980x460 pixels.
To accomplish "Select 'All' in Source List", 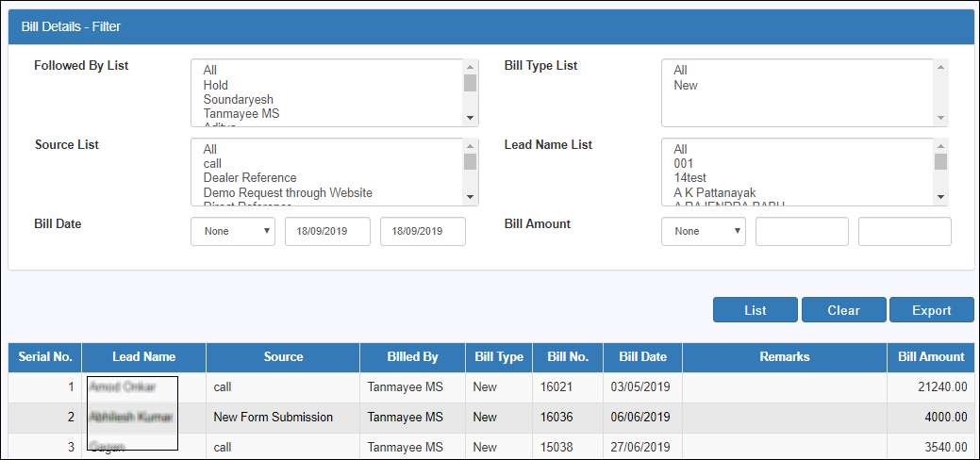I will 210,149.
